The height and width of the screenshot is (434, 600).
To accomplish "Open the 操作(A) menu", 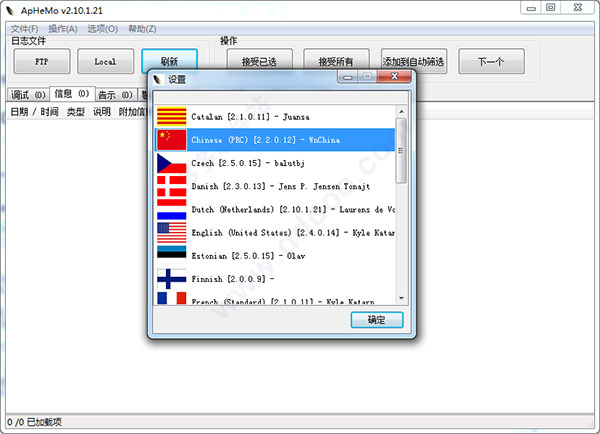I will tap(63, 29).
